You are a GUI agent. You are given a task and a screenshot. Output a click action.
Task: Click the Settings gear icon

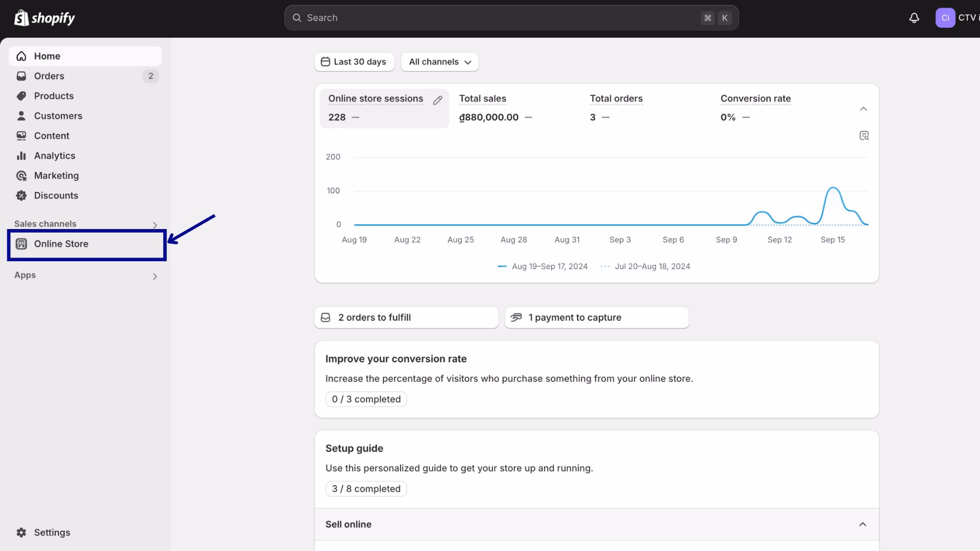(21, 533)
